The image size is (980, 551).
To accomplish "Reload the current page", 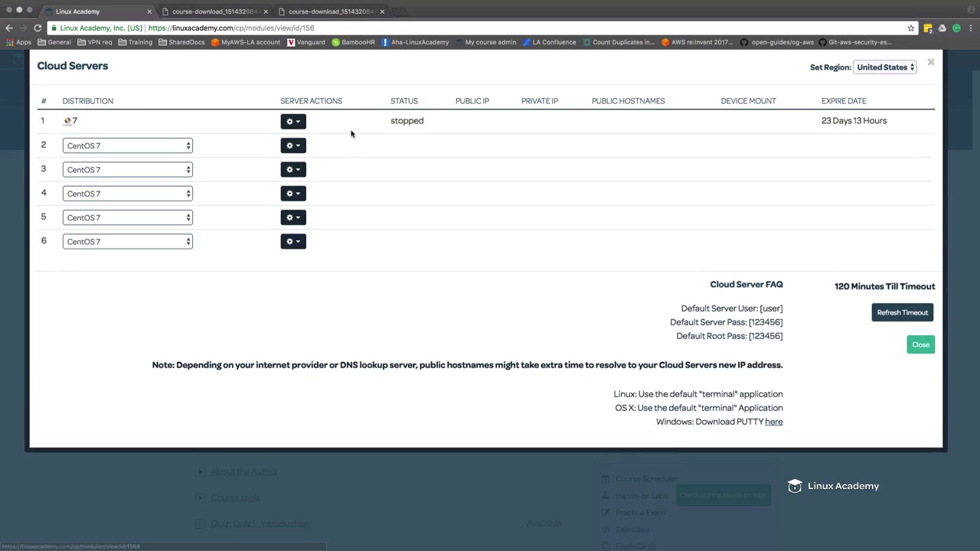I will [x=38, y=28].
